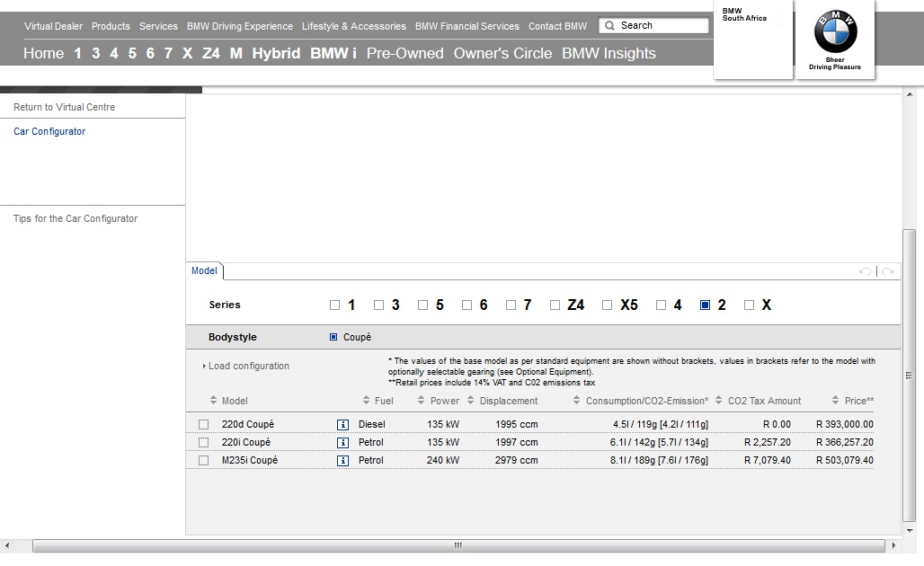Enable the Series 3 checkbox
Screen dimensions: 924x566
point(378,305)
